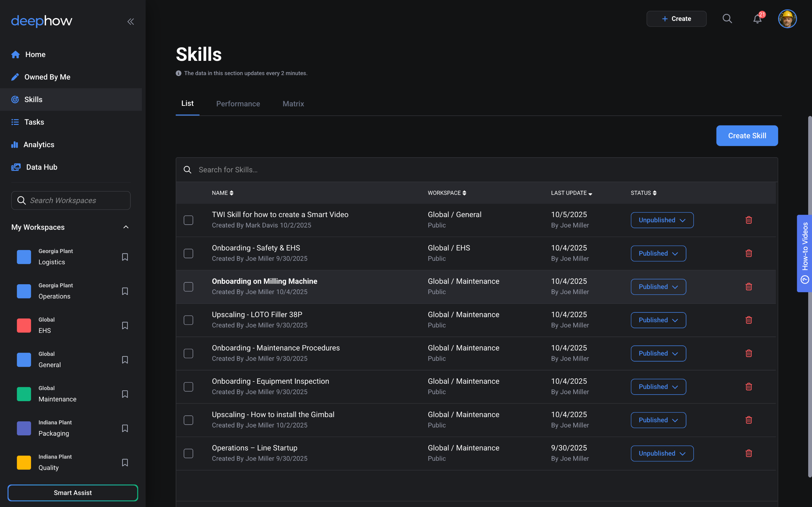Open Published dropdown for Onboarding on Milling Machine
This screenshot has height=507, width=812.
(658, 287)
